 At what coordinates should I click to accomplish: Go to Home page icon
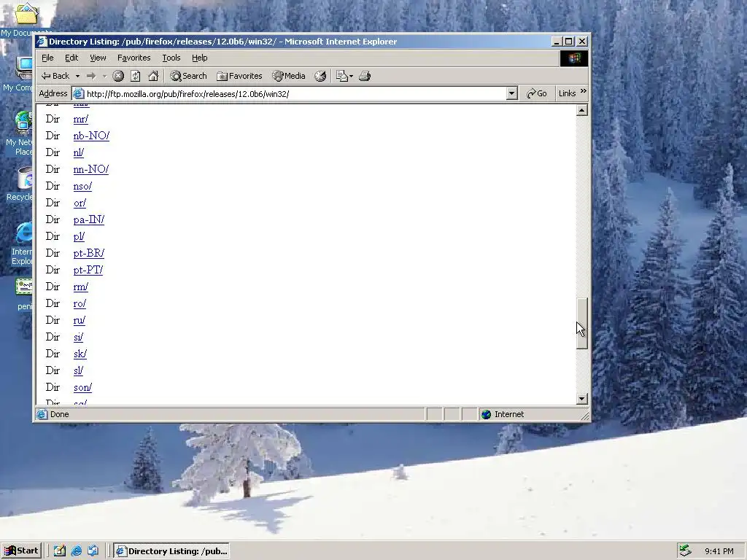(x=153, y=76)
